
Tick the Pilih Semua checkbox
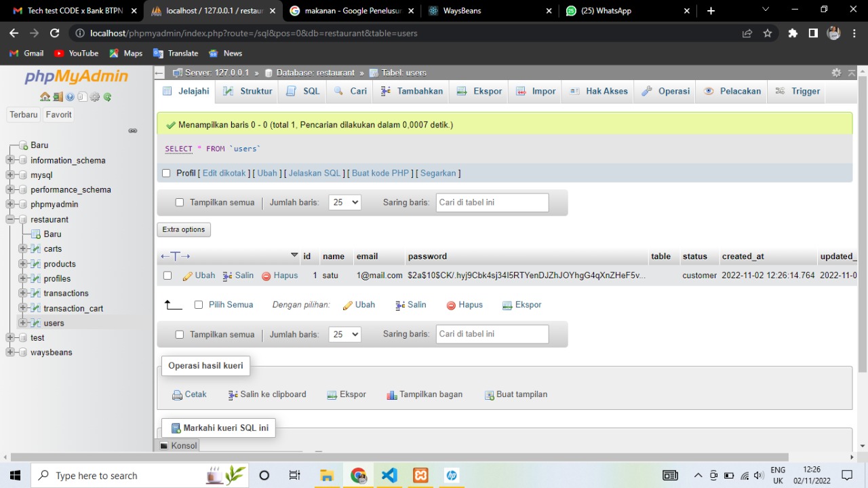click(x=199, y=305)
